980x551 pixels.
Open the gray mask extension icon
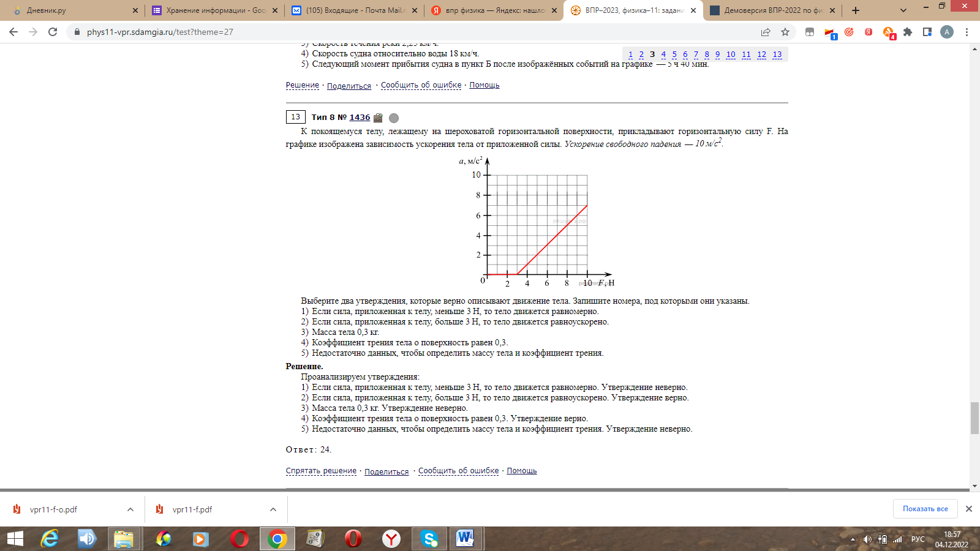(x=810, y=32)
